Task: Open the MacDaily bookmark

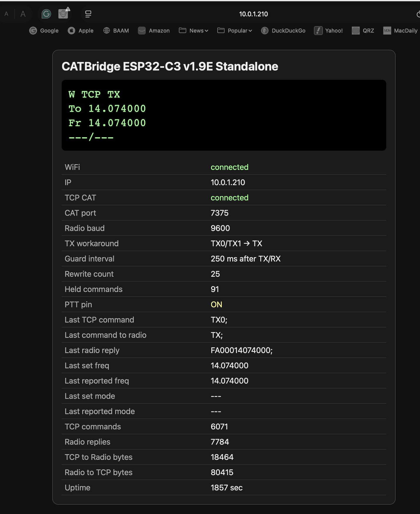Action: 400,31
